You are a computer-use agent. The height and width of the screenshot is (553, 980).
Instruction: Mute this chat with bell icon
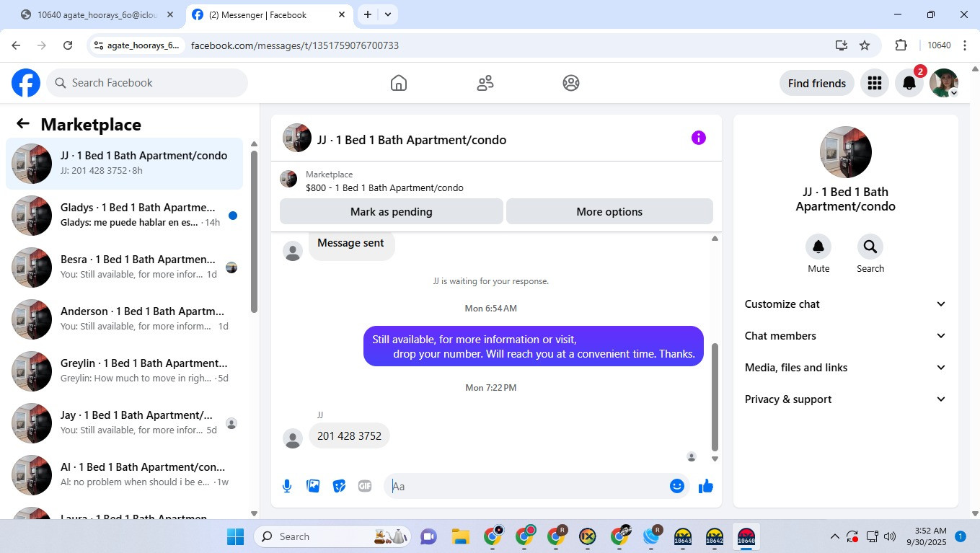pyautogui.click(x=818, y=247)
